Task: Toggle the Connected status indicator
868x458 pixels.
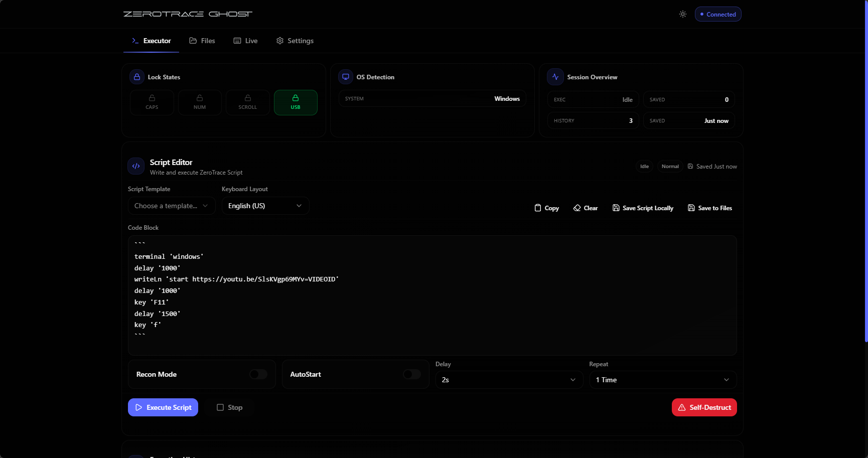Action: pyautogui.click(x=717, y=14)
